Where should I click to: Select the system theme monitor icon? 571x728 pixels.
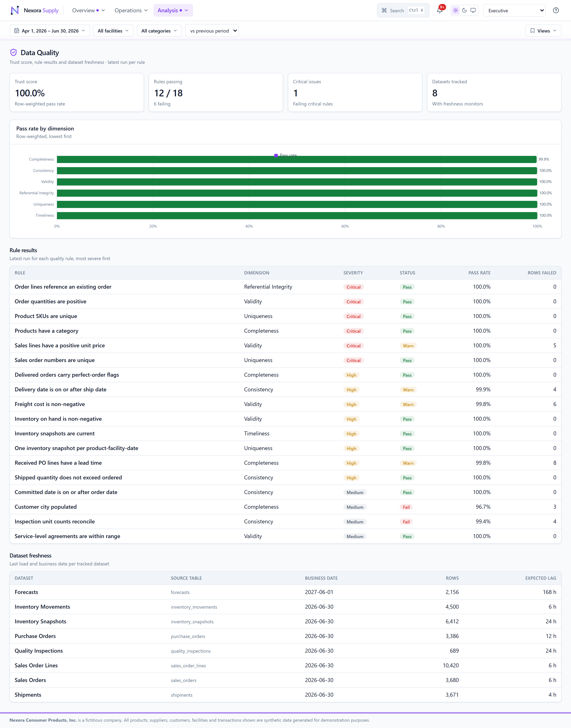click(x=473, y=10)
